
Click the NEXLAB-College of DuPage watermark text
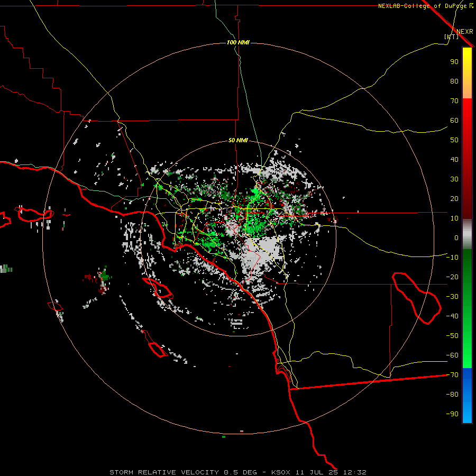pos(425,6)
